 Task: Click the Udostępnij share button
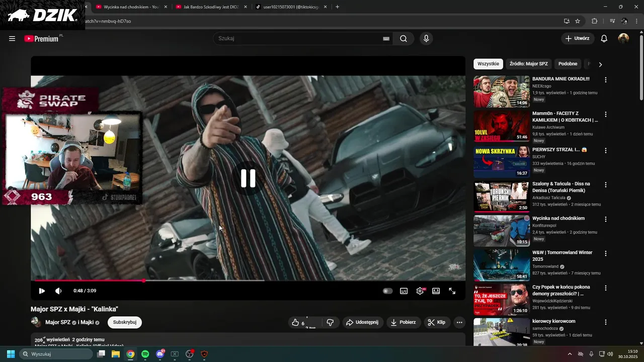pos(363,322)
